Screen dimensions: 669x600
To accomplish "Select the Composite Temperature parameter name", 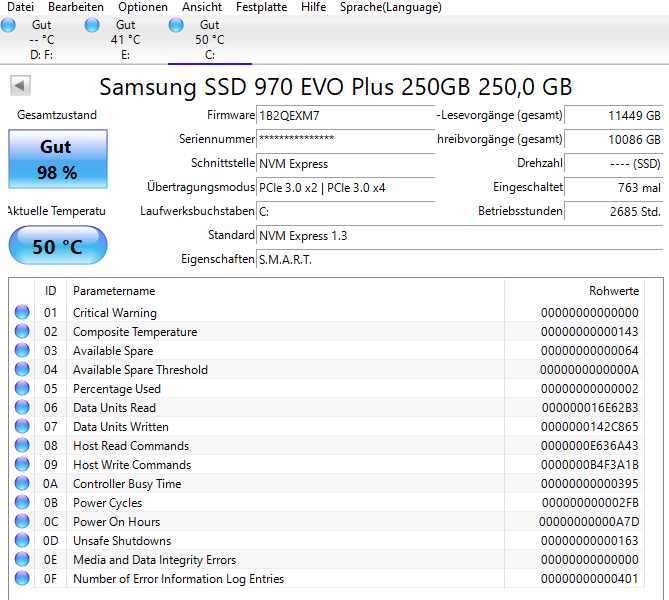I will pyautogui.click(x=135, y=332).
